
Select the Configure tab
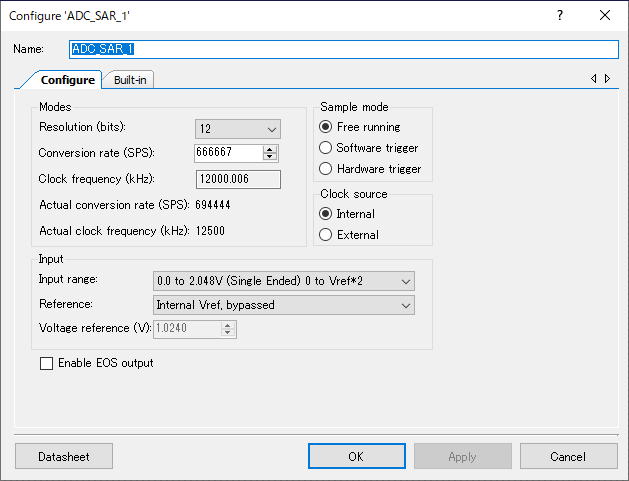(x=67, y=80)
